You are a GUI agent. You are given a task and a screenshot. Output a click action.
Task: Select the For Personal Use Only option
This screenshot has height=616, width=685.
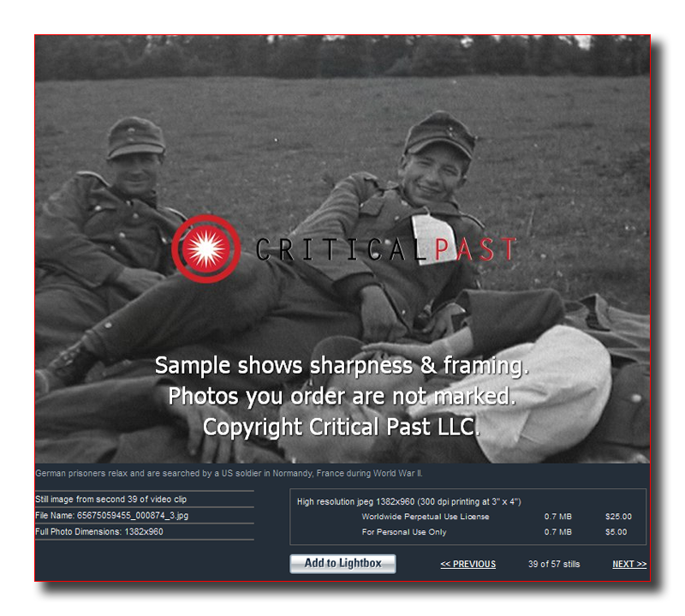click(403, 532)
